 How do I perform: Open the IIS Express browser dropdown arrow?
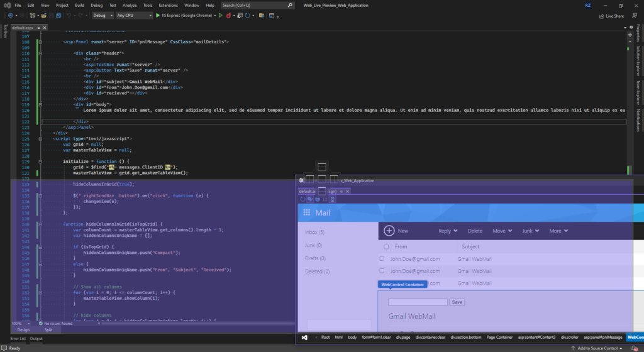point(215,16)
